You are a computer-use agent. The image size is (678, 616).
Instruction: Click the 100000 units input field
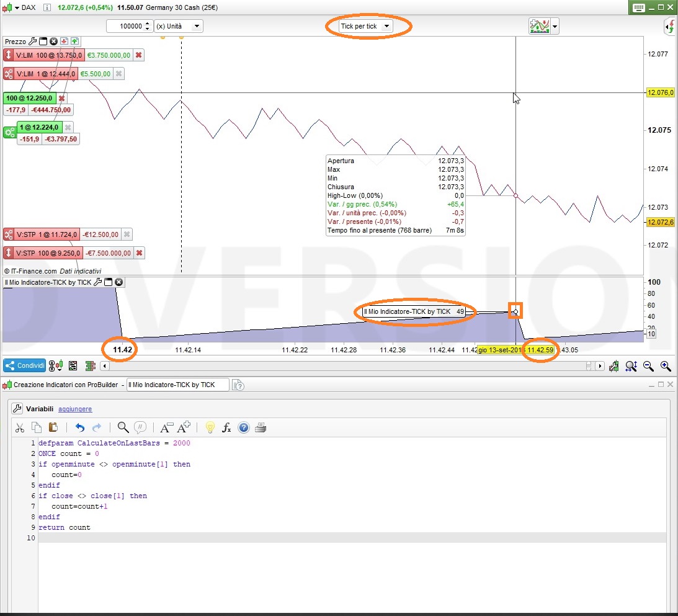pos(126,26)
